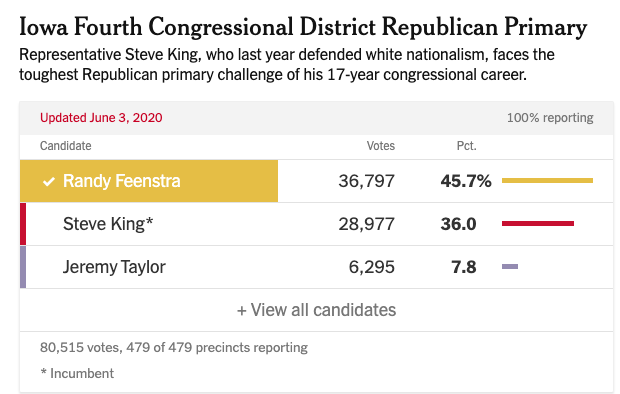Click the 100% reporting label
The height and width of the screenshot is (394, 620).
[550, 118]
